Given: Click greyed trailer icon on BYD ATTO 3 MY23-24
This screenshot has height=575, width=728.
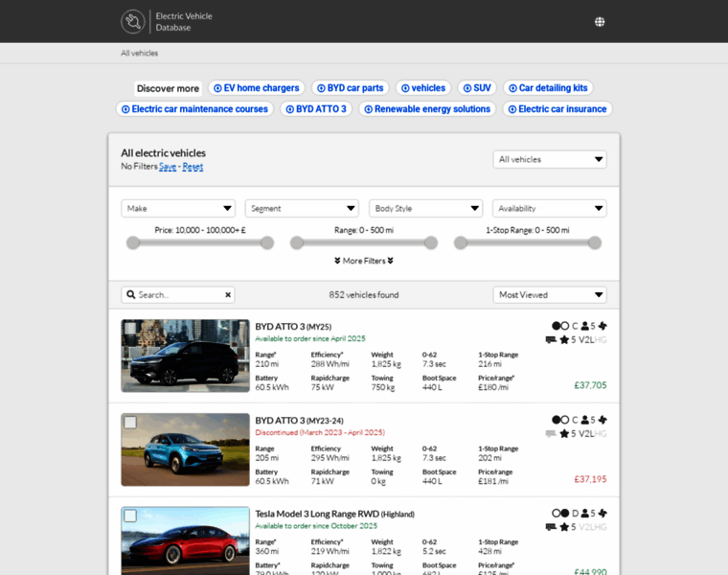Looking at the screenshot, I should 551,434.
